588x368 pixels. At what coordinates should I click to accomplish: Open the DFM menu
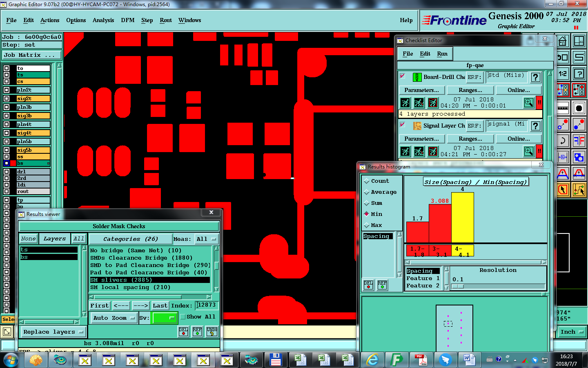click(127, 20)
